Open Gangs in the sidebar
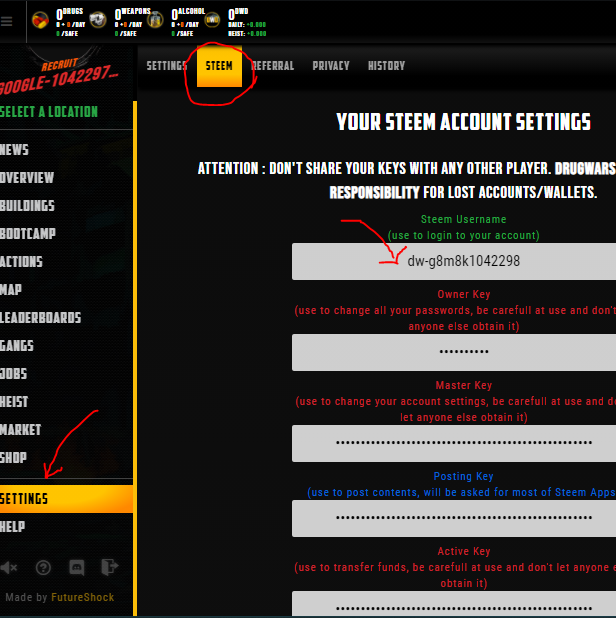The height and width of the screenshot is (618, 616). 17,346
